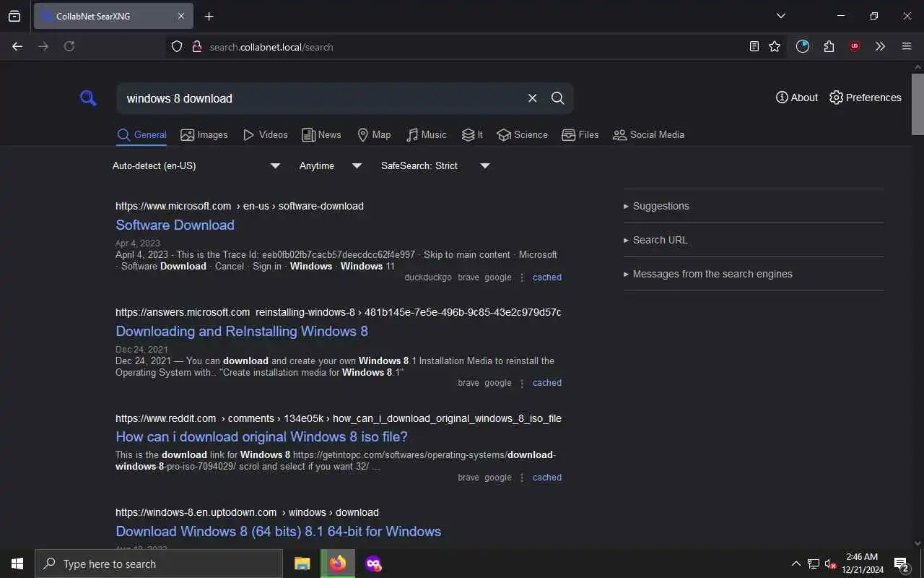Switch to the News tab

pyautogui.click(x=321, y=135)
